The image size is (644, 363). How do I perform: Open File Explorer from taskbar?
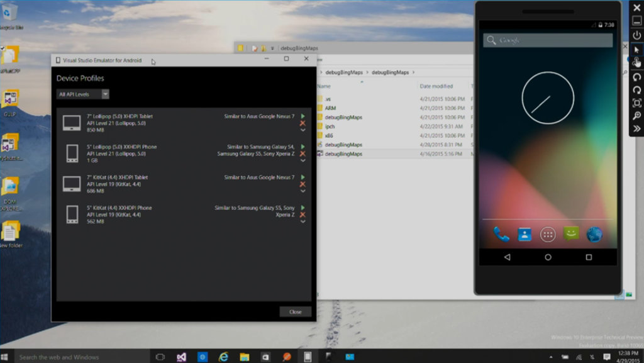click(x=245, y=357)
